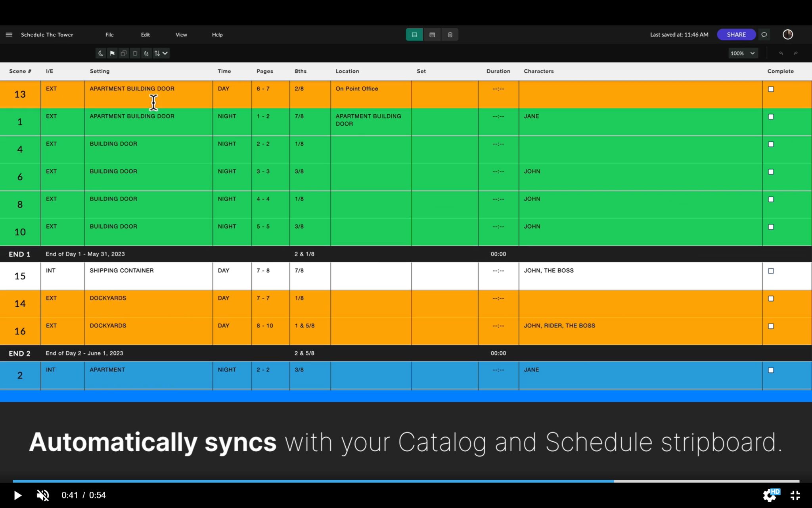Open the comments speech bubble

point(764,35)
